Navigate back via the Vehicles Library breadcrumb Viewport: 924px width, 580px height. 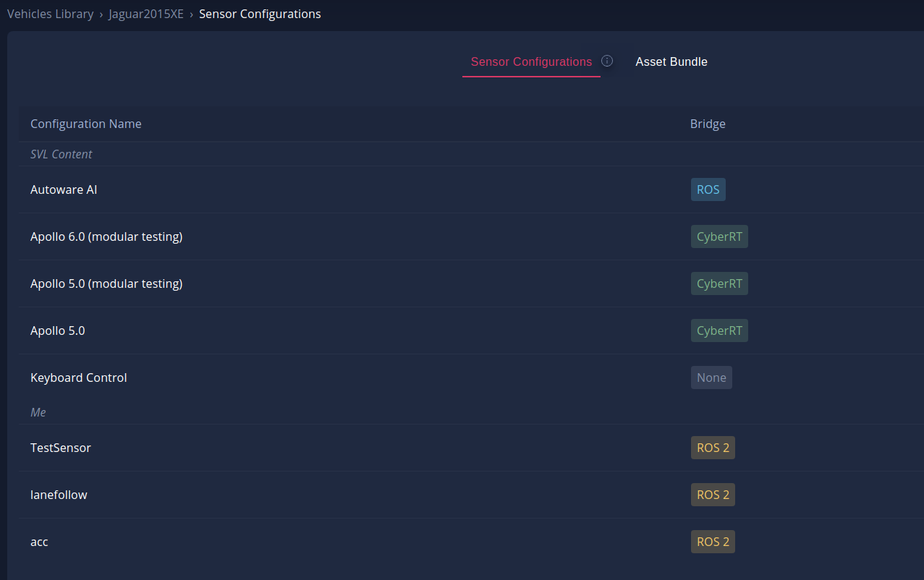pos(50,14)
